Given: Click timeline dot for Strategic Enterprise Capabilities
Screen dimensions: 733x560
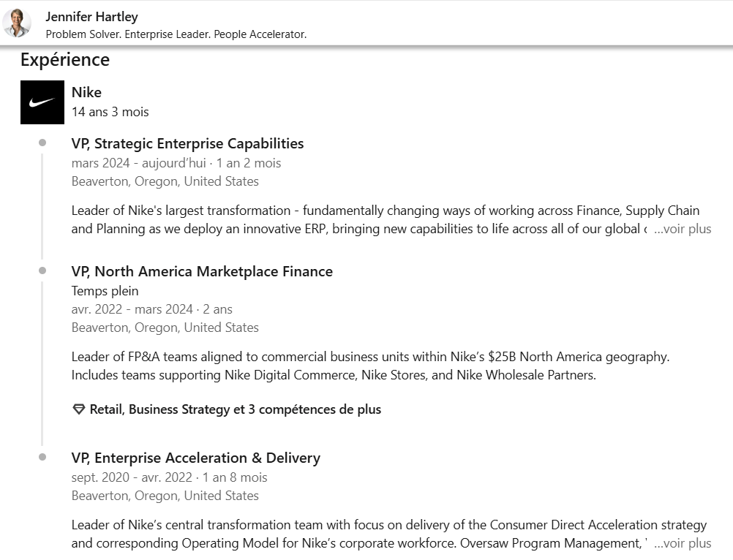Looking at the screenshot, I should 42,143.
